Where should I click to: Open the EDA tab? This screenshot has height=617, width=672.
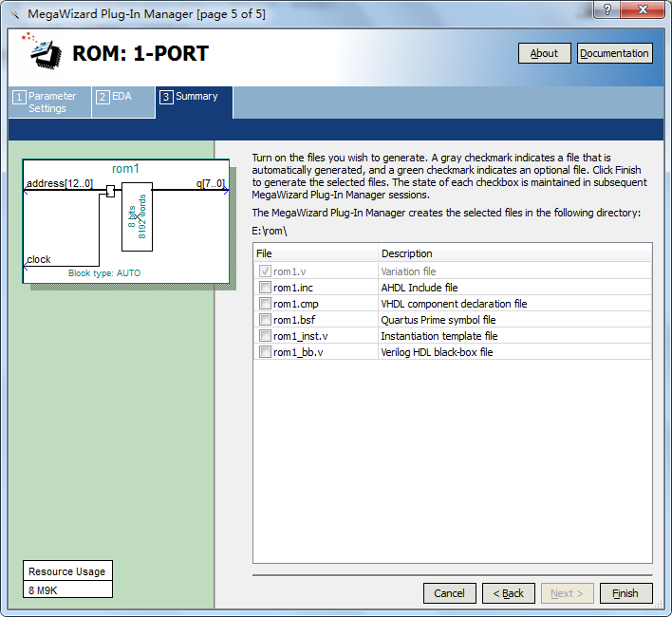123,102
